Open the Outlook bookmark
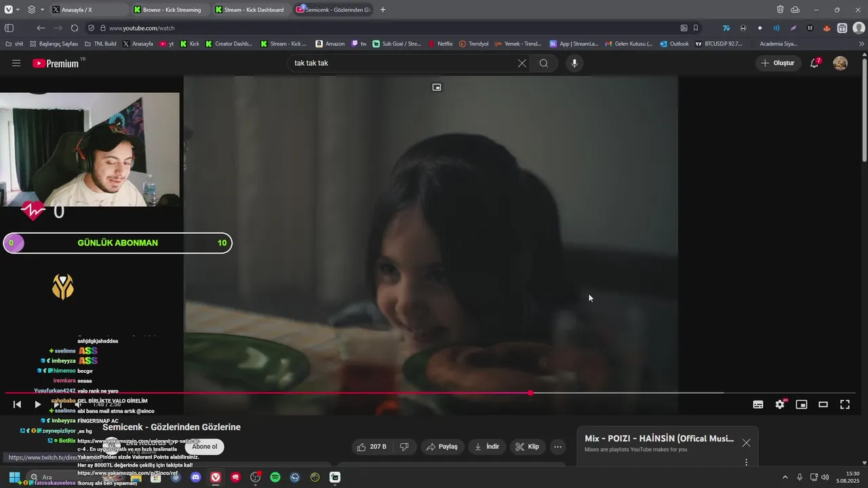 click(x=674, y=43)
